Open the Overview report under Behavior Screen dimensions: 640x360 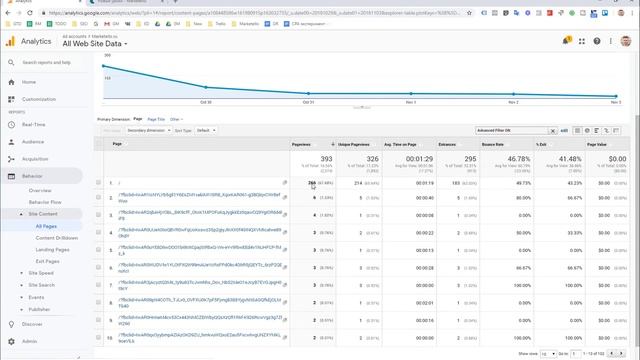[40, 191]
